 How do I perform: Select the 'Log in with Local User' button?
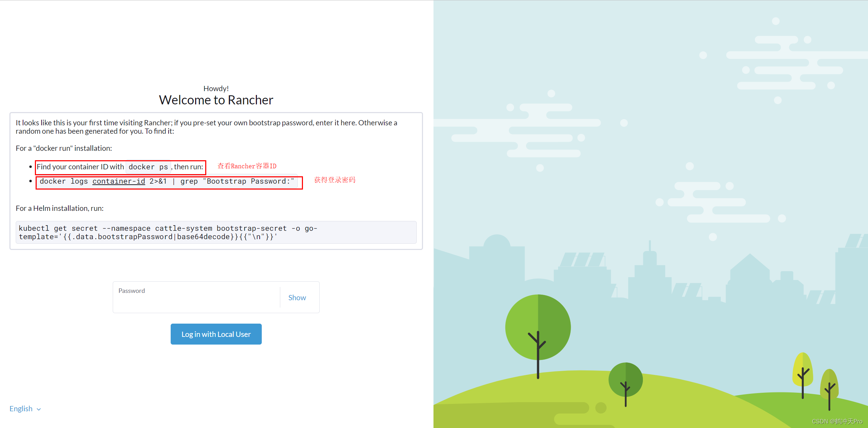(216, 334)
